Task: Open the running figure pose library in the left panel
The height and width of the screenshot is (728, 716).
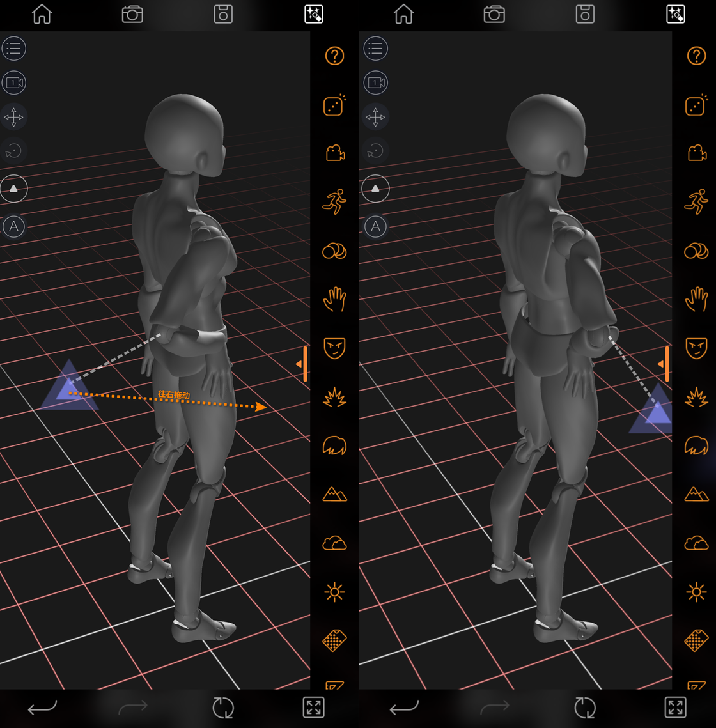Action: coord(335,201)
